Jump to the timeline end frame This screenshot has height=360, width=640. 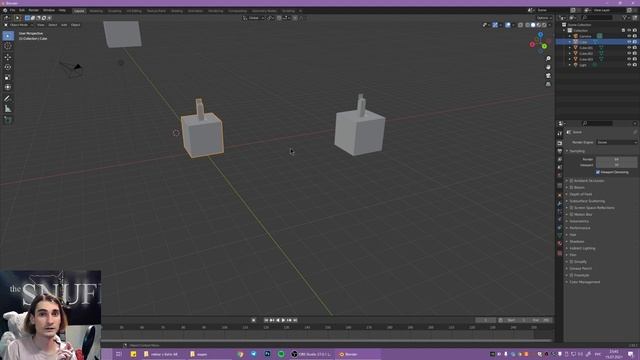[295, 320]
